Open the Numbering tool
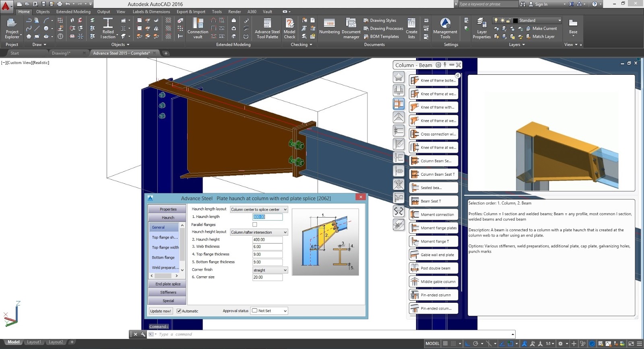Image resolution: width=644 pixels, height=349 pixels. pyautogui.click(x=329, y=26)
